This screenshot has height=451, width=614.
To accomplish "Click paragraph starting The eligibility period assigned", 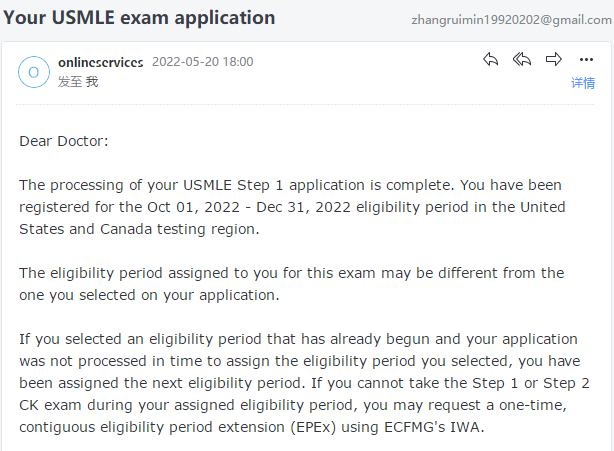I will coord(292,284).
